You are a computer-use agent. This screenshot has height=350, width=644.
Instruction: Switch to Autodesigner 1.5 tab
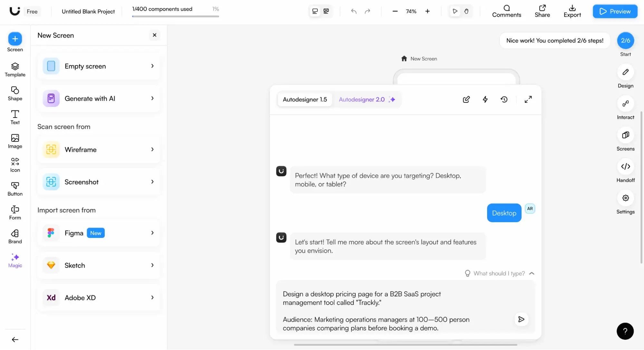pyautogui.click(x=305, y=99)
